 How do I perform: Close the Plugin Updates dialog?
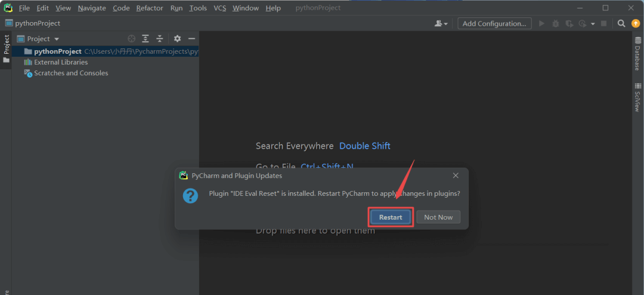(456, 176)
